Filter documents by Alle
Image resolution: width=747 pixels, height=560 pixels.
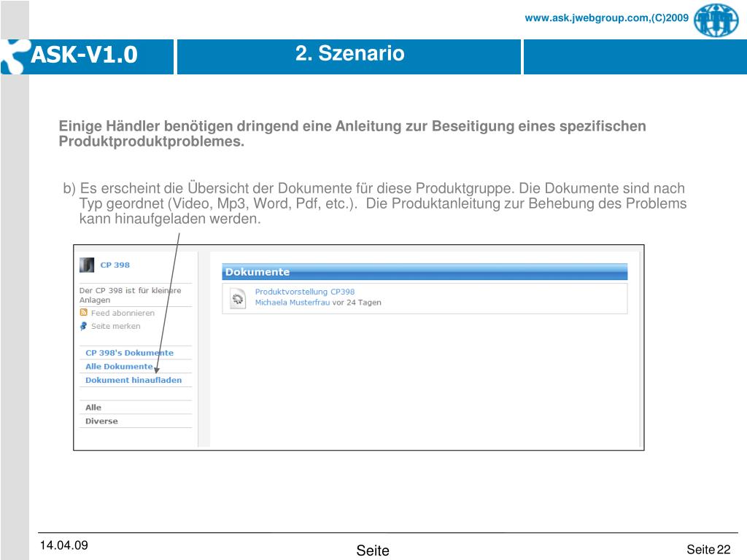pyautogui.click(x=93, y=407)
